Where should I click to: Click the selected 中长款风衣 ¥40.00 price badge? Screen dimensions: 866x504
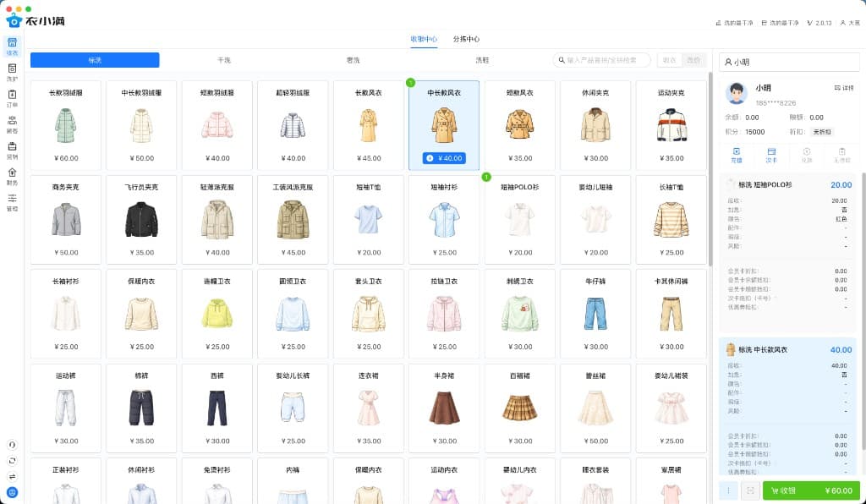click(444, 158)
